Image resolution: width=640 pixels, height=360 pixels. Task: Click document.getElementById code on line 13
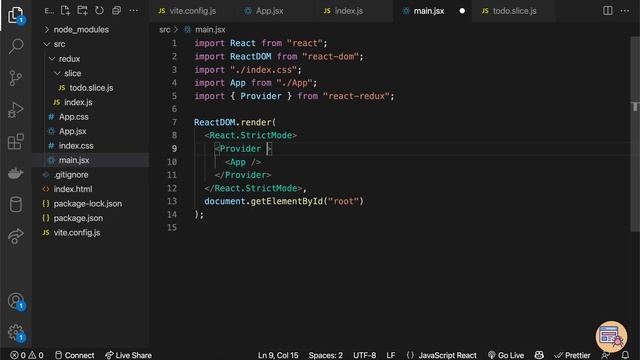pos(284,201)
